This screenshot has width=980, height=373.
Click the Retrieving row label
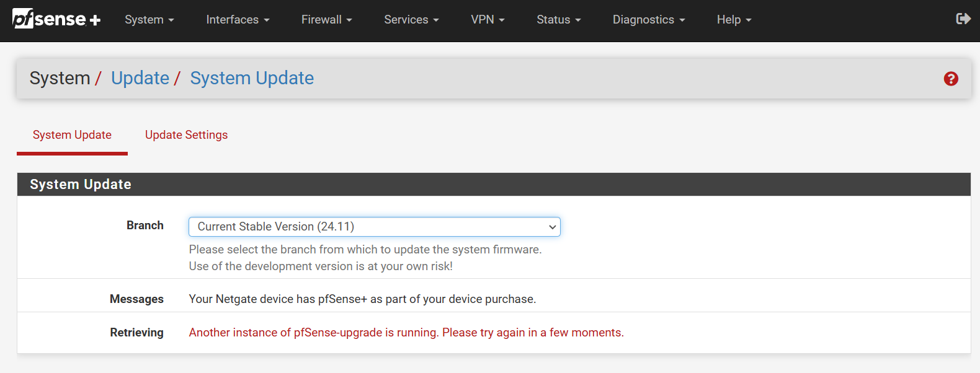137,333
